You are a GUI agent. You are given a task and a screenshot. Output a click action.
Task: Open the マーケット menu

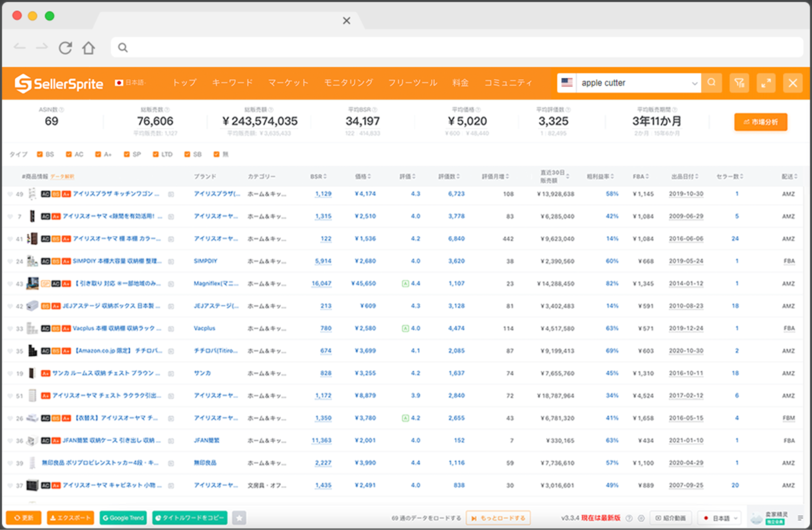tap(288, 83)
